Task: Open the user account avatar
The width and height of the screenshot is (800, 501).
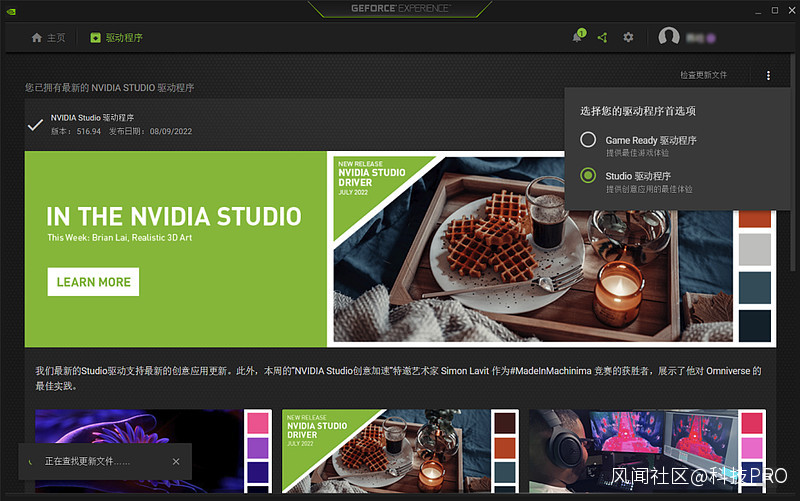Action: pos(668,37)
